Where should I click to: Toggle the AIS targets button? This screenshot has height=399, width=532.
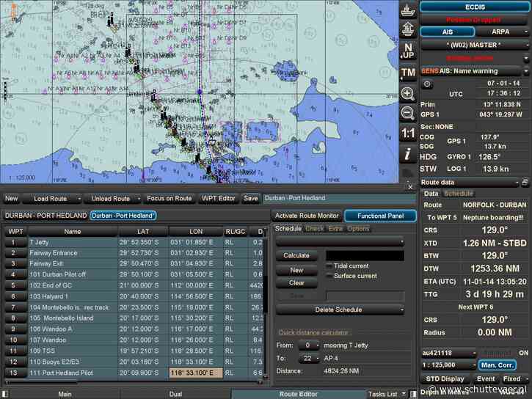(x=447, y=32)
